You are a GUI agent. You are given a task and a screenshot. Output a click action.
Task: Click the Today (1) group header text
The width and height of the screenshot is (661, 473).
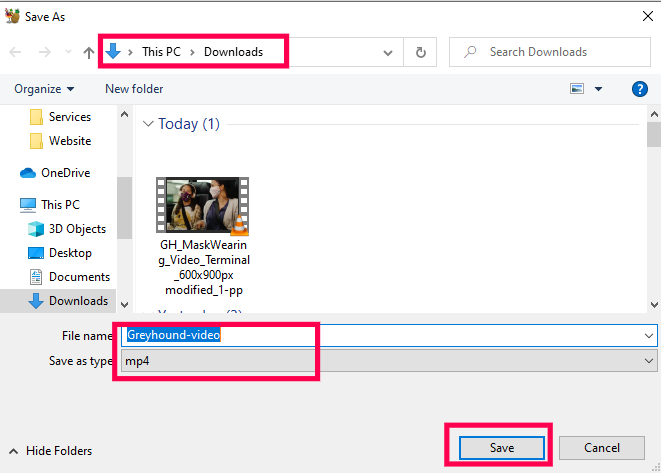pos(189,124)
